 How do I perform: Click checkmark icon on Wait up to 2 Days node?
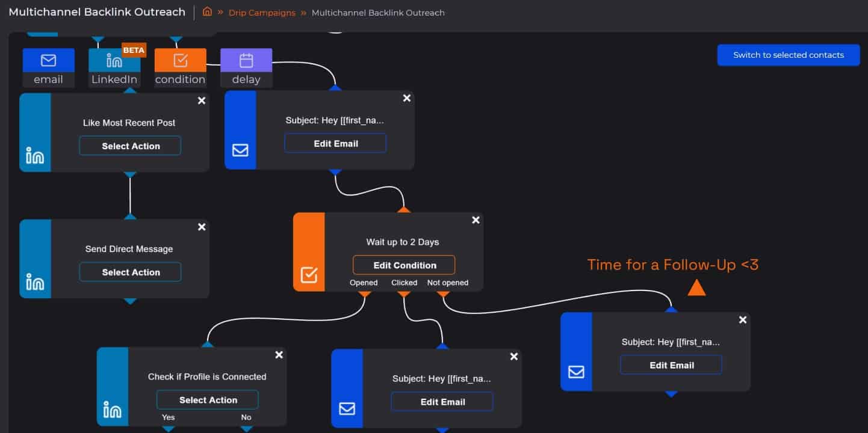tap(309, 275)
